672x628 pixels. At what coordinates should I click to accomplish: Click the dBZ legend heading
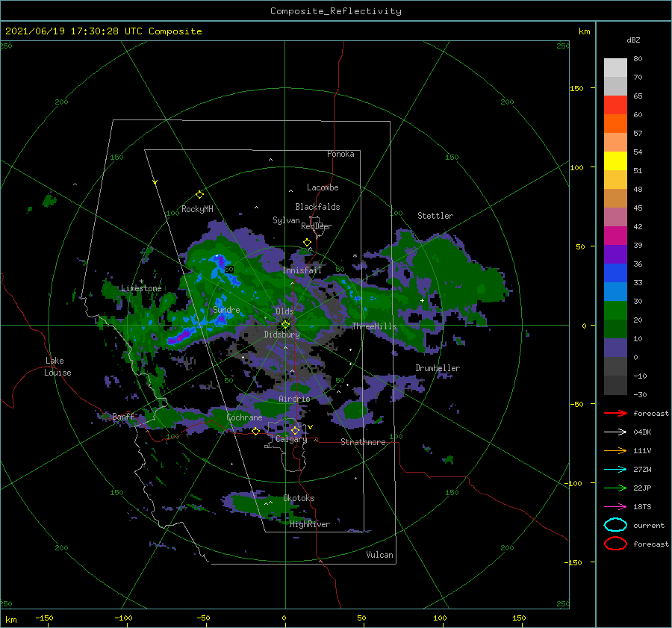point(633,40)
